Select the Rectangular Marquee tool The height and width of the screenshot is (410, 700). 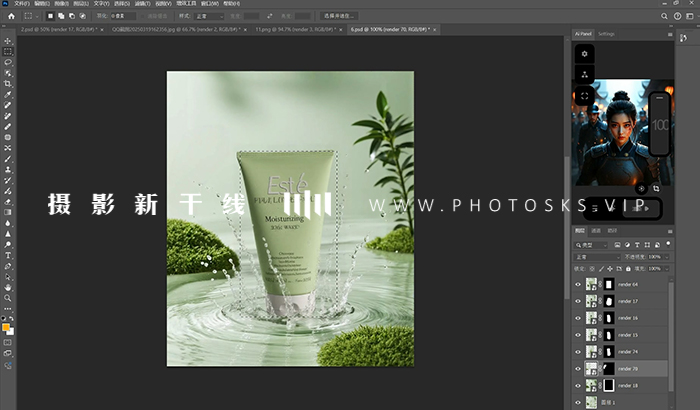point(8,51)
